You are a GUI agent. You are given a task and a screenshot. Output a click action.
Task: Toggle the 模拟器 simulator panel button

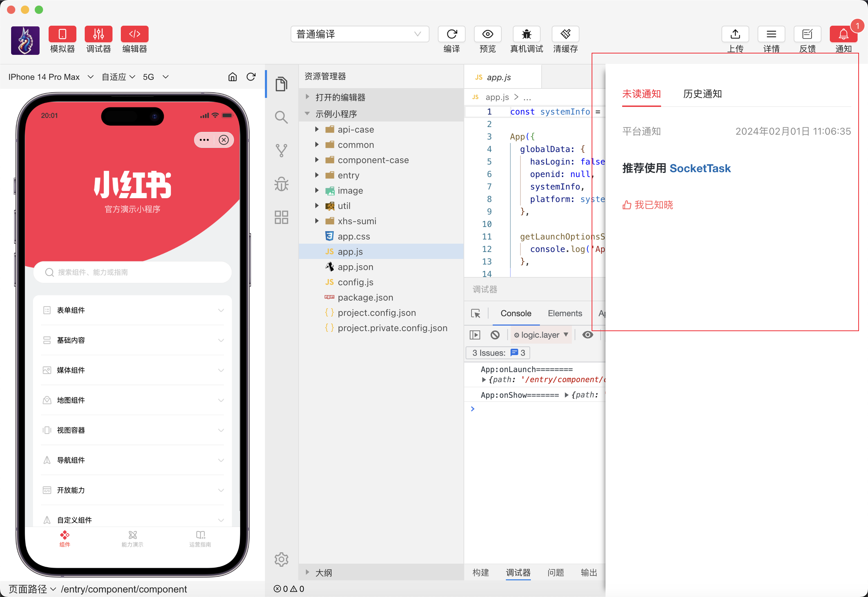62,34
